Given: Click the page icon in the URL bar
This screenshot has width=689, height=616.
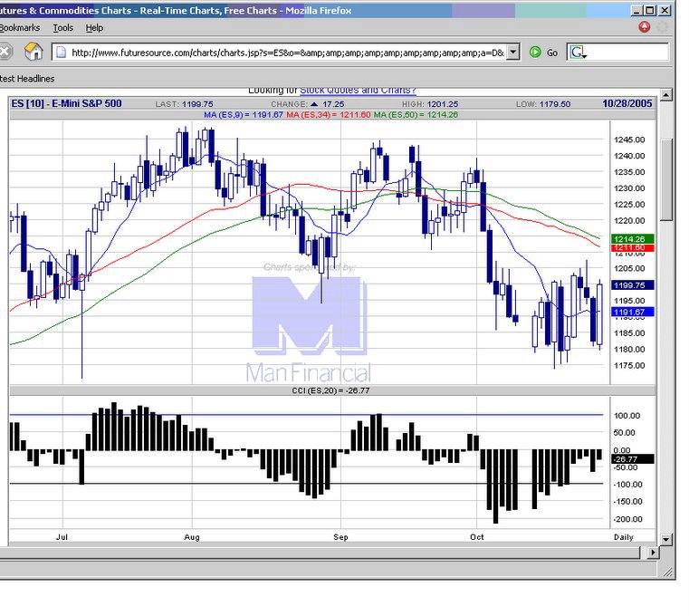Looking at the screenshot, I should (x=61, y=53).
